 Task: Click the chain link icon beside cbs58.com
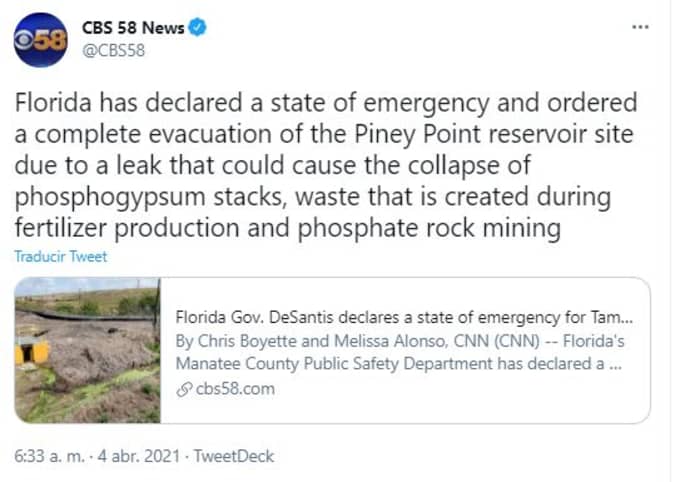(x=181, y=389)
